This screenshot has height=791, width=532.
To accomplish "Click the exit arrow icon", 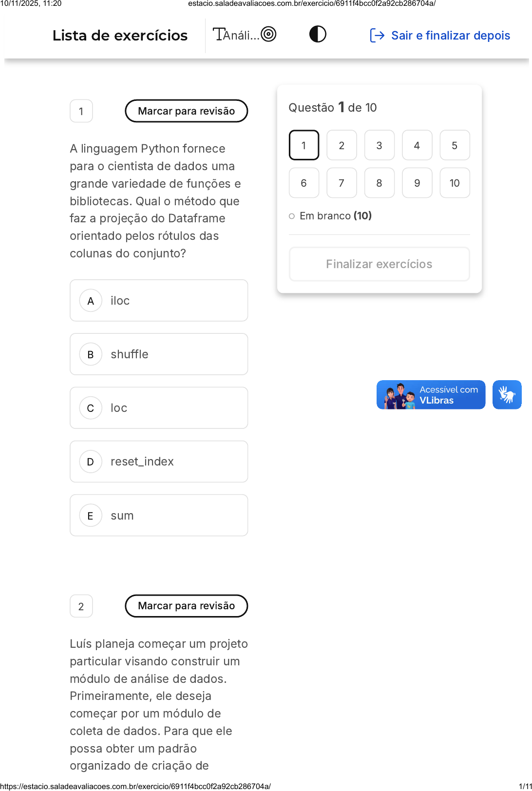I will pyautogui.click(x=377, y=36).
